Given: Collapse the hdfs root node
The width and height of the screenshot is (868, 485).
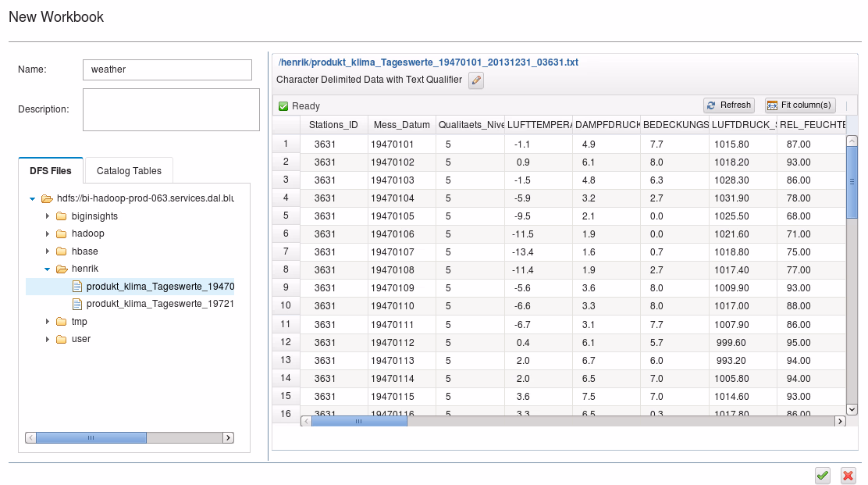Looking at the screenshot, I should point(32,198).
